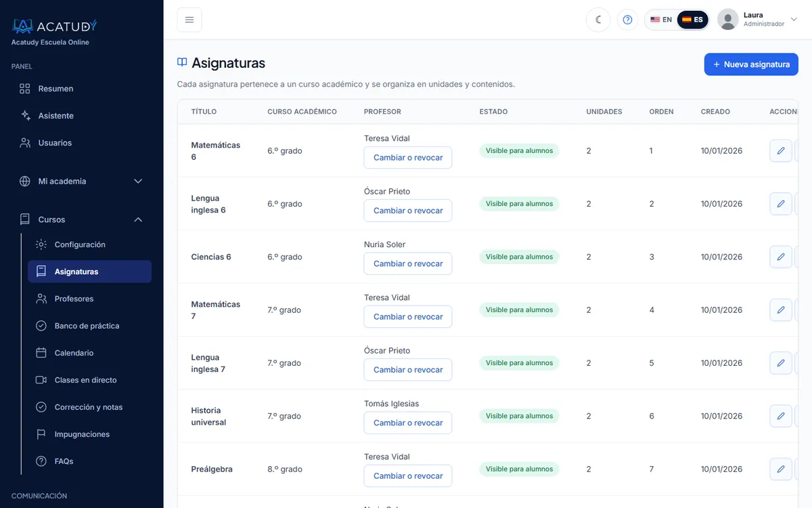
Task: Edit Historia universal with the pencil icon
Action: [x=781, y=416]
